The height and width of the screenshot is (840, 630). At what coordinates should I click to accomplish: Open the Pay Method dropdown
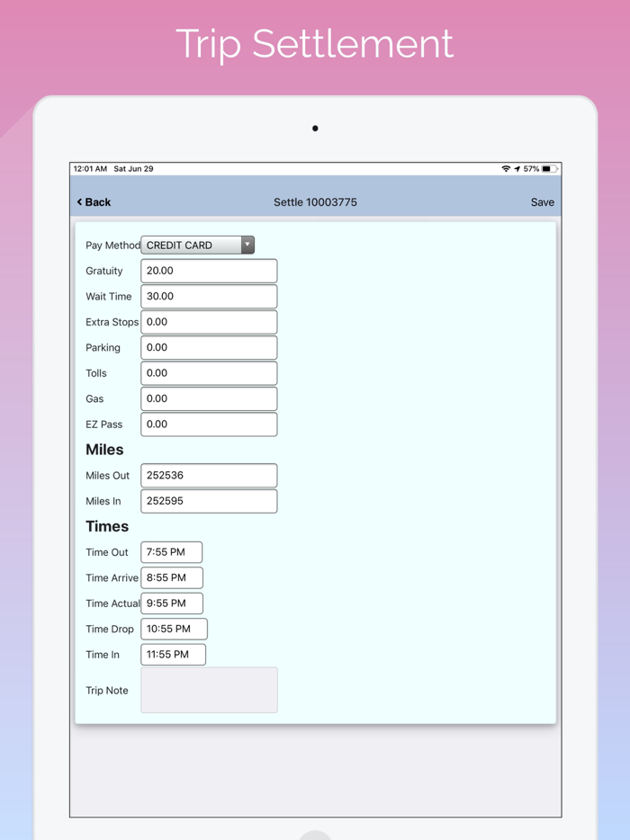tap(197, 245)
